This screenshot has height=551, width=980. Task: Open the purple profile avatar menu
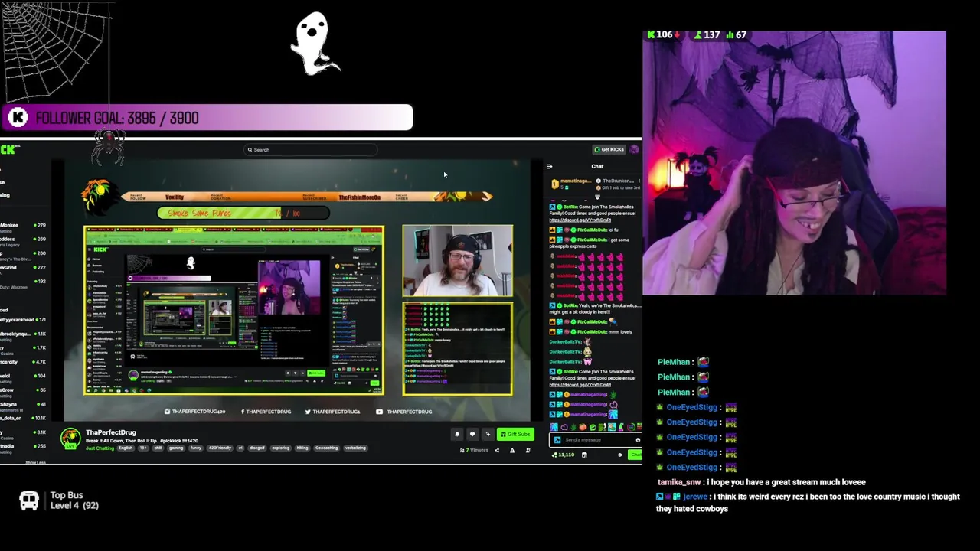635,149
